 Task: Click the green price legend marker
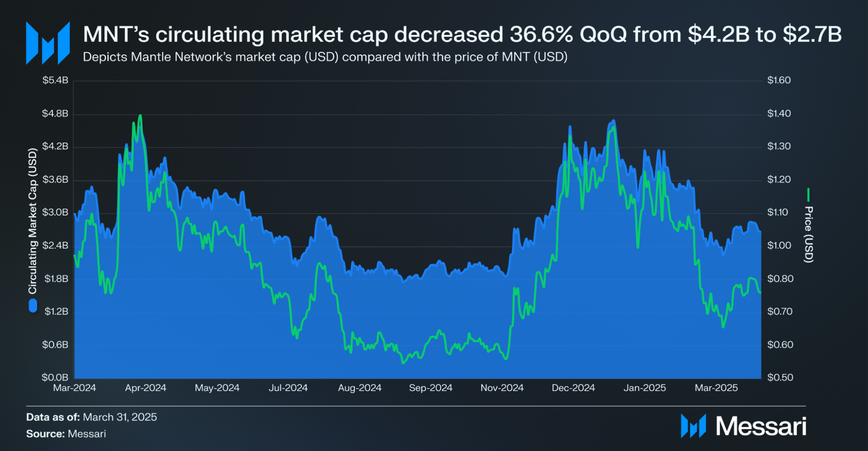[x=808, y=195]
